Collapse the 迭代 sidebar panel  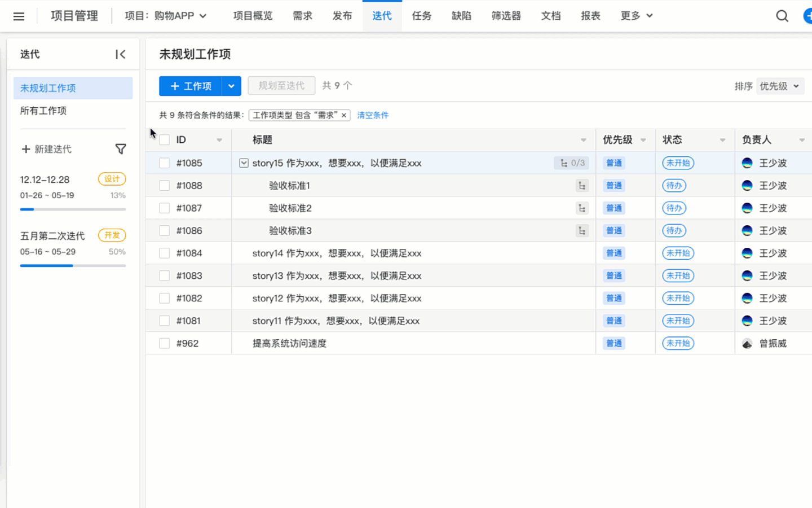[120, 54]
